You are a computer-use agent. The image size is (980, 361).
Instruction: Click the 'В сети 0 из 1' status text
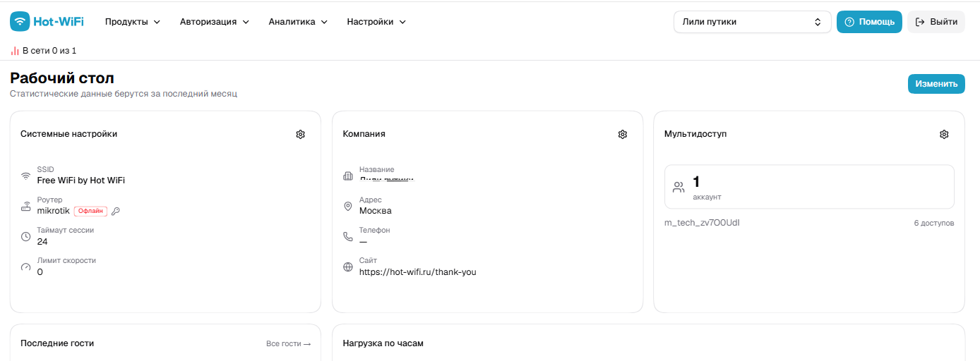click(49, 51)
